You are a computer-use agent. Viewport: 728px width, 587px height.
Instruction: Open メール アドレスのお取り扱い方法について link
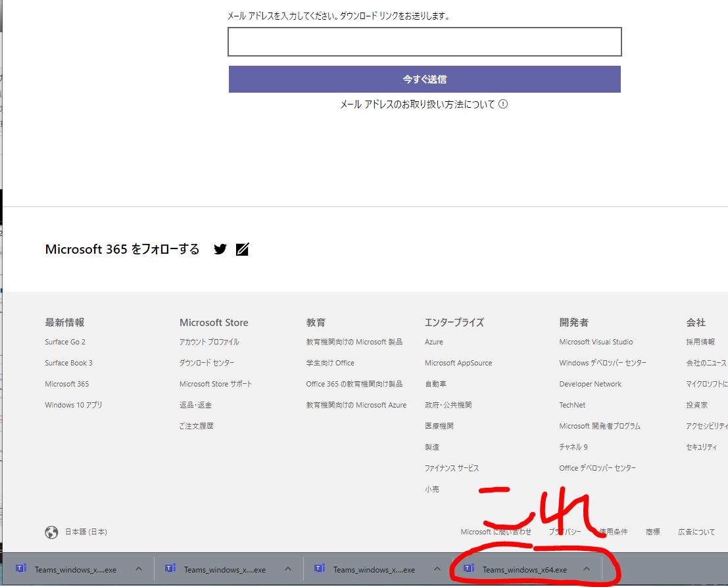click(418, 105)
